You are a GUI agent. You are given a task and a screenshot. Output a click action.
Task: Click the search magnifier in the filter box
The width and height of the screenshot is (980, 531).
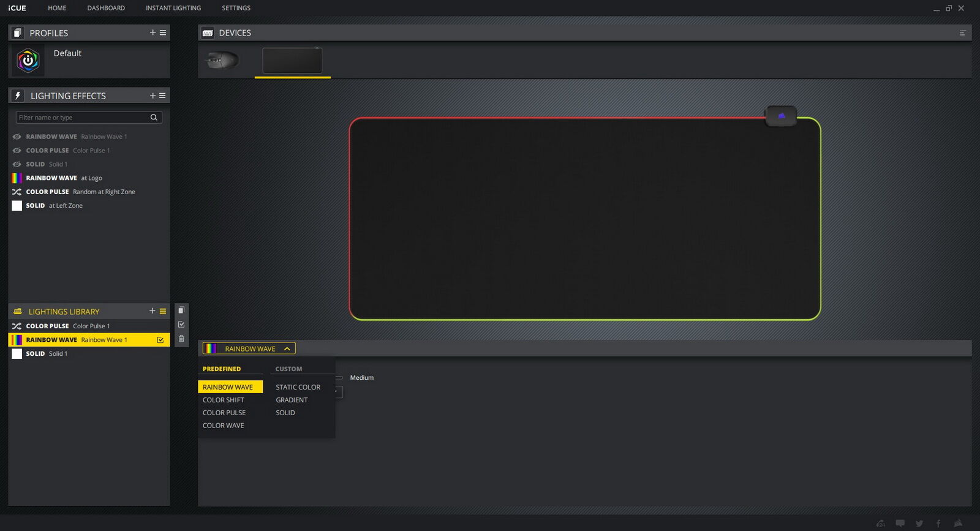click(x=154, y=117)
